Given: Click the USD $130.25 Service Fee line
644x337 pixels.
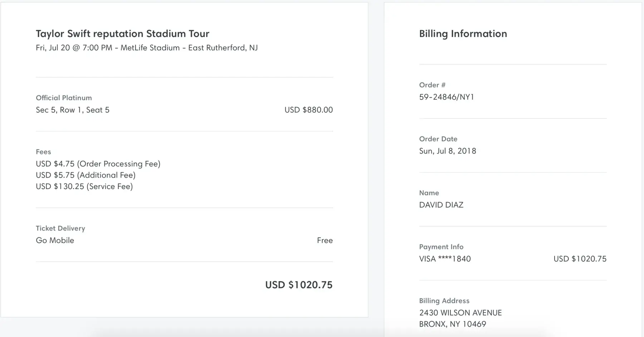Looking at the screenshot, I should click(x=84, y=187).
